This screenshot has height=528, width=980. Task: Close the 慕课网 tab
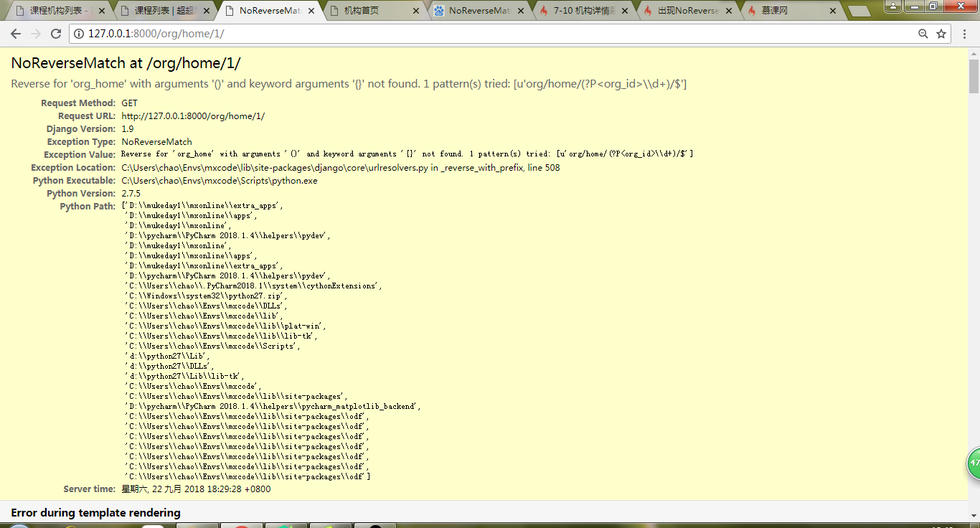pos(834,11)
